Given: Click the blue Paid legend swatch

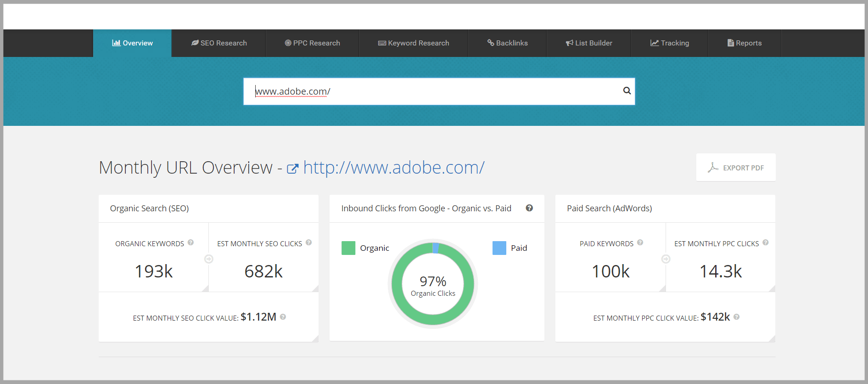Looking at the screenshot, I should (x=499, y=248).
